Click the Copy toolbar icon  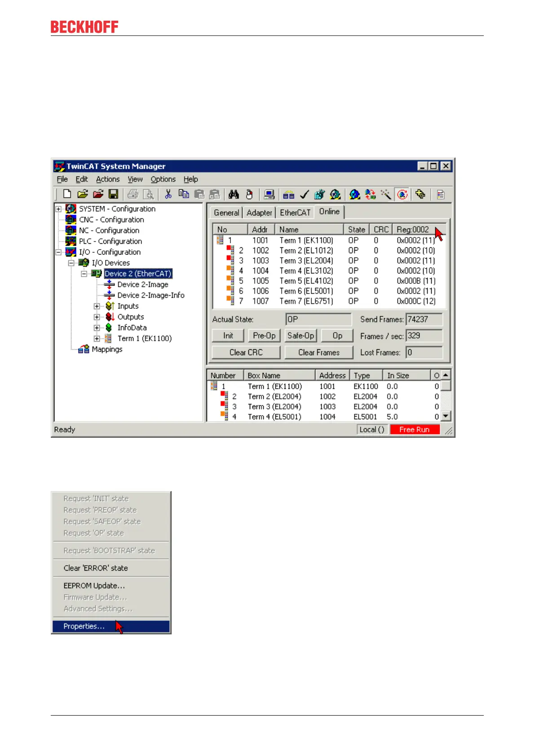[x=184, y=194]
